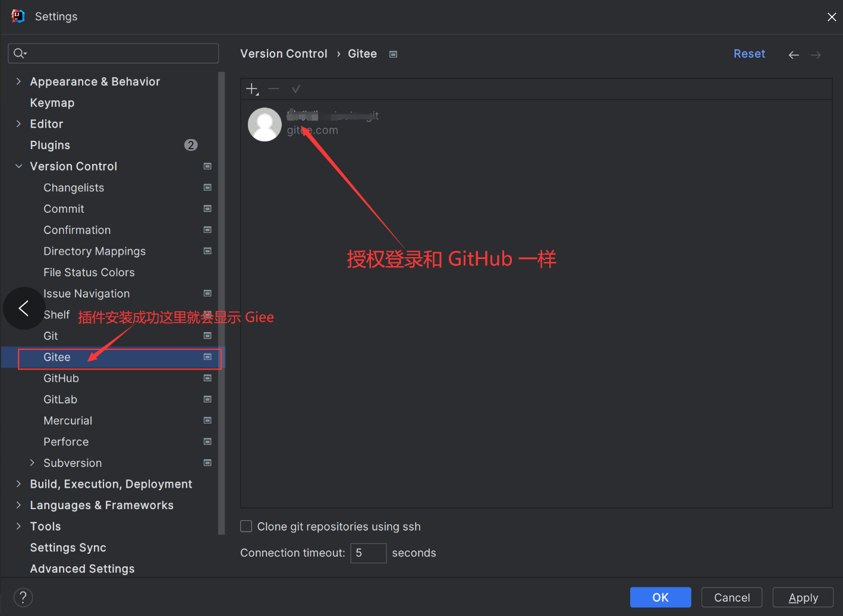Open the Keymap settings page
Image resolution: width=843 pixels, height=616 pixels.
pos(52,103)
